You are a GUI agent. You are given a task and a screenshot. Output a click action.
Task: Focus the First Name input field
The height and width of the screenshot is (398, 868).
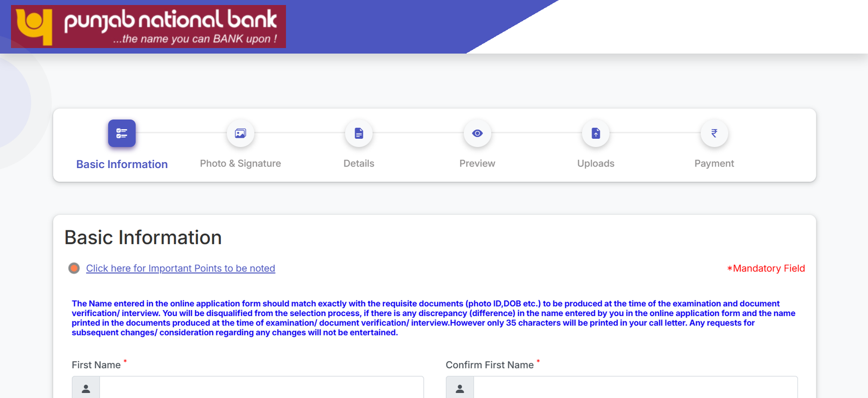point(261,389)
